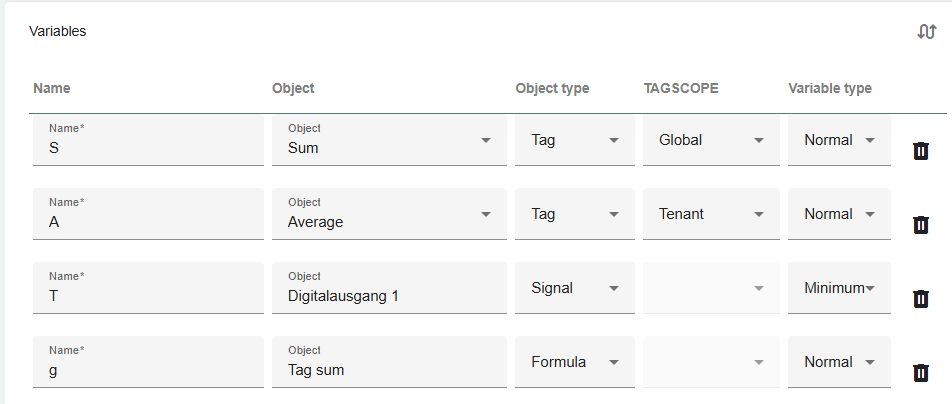The image size is (952, 404).
Task: Open Object type Tag dropdown in A row
Action: tap(574, 215)
